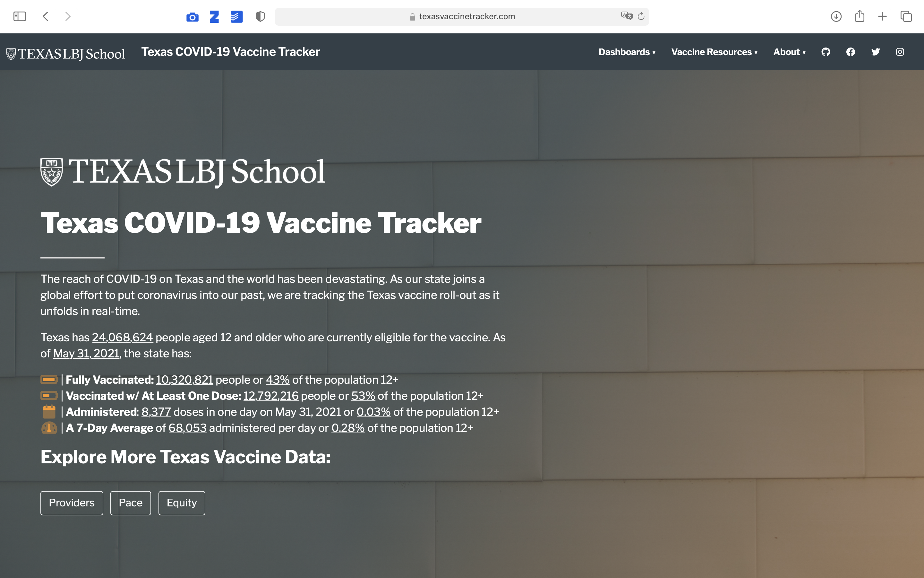Screen dimensions: 924x578
Task: Open the Pace dashboard button
Action: coord(131,503)
